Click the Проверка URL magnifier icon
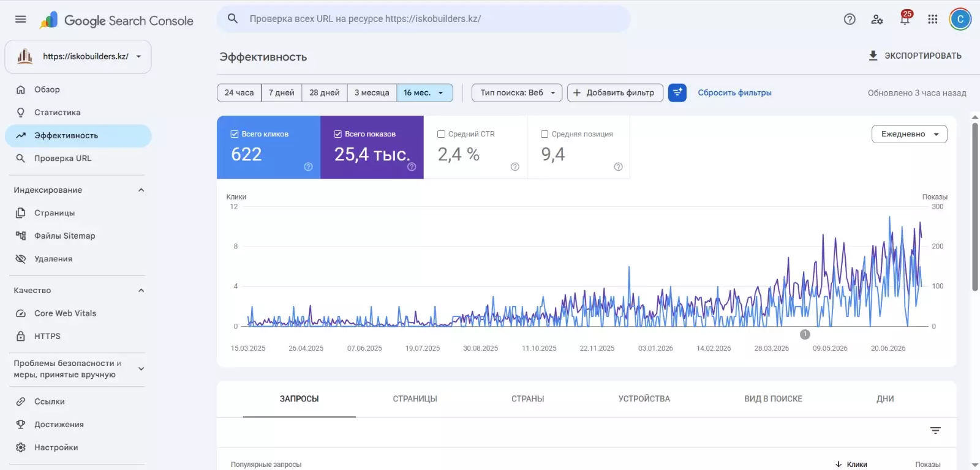Image resolution: width=980 pixels, height=470 pixels. (x=21, y=159)
